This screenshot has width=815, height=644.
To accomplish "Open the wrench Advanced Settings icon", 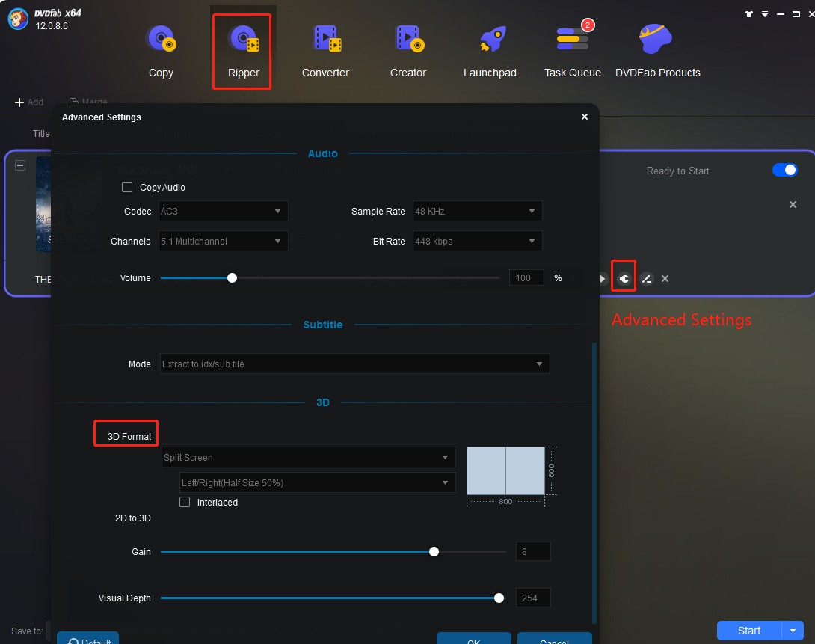I will 624,277.
